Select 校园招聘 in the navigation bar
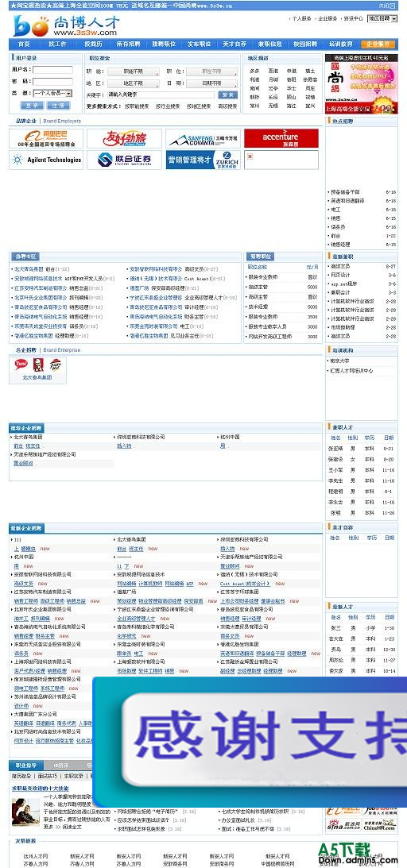This screenshot has height=868, width=407. (305, 44)
